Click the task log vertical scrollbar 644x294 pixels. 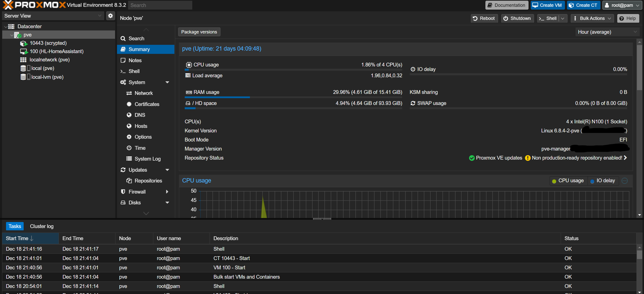[x=639, y=254]
